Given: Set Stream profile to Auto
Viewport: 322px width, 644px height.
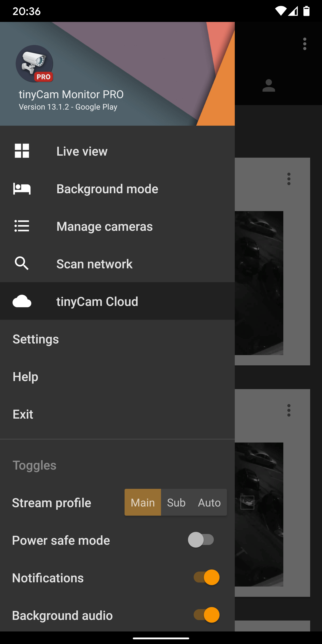Looking at the screenshot, I should pyautogui.click(x=209, y=502).
